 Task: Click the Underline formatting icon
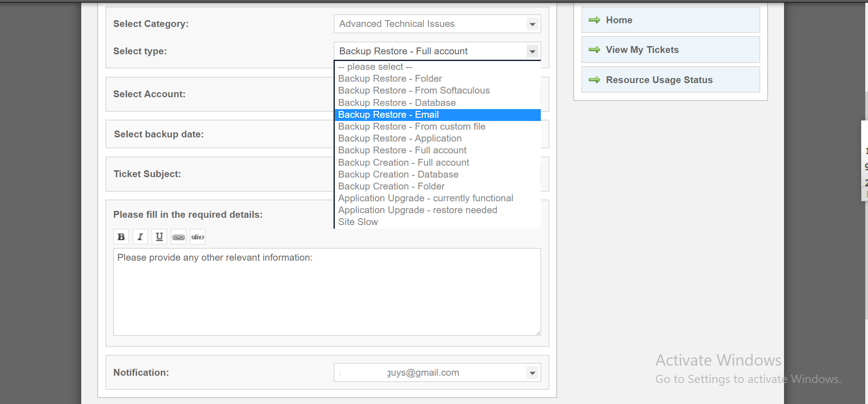click(159, 237)
